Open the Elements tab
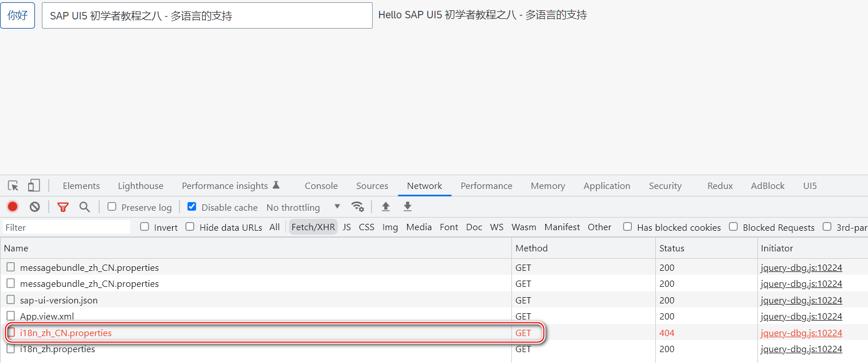 tap(81, 186)
